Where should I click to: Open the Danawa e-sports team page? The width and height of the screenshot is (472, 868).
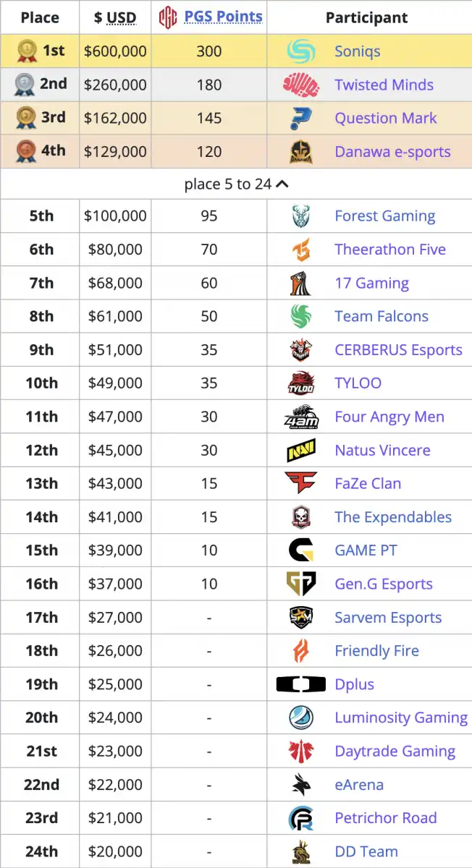point(392,152)
